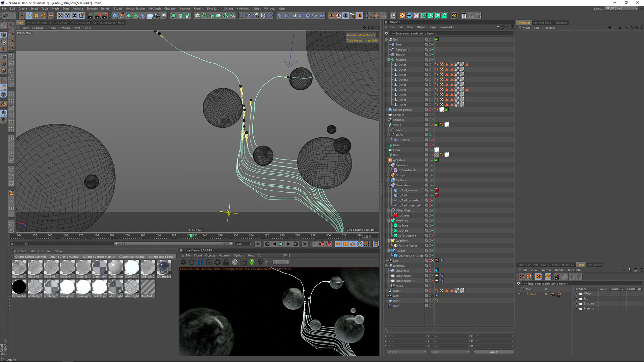Collapse the Sweep object
The height and width of the screenshot is (362, 644).
click(386, 125)
